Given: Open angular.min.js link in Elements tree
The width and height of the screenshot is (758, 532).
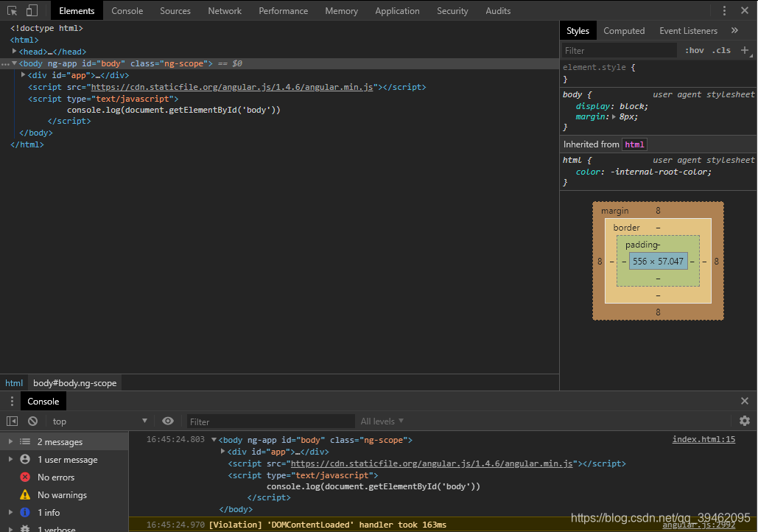Looking at the screenshot, I should (232, 87).
